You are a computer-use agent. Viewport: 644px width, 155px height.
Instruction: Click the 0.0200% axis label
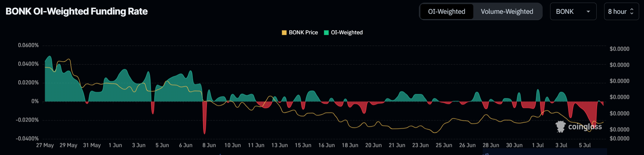[x=28, y=82]
